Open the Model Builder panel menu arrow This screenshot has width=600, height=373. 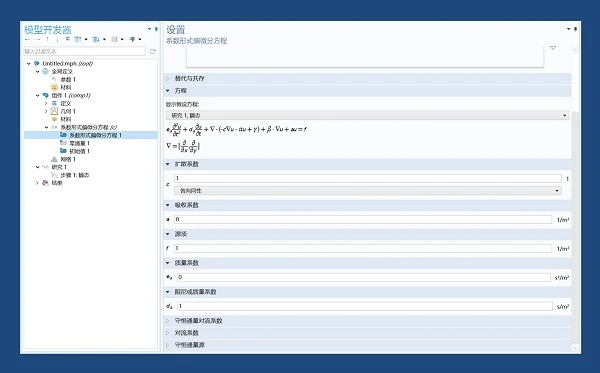(149, 29)
